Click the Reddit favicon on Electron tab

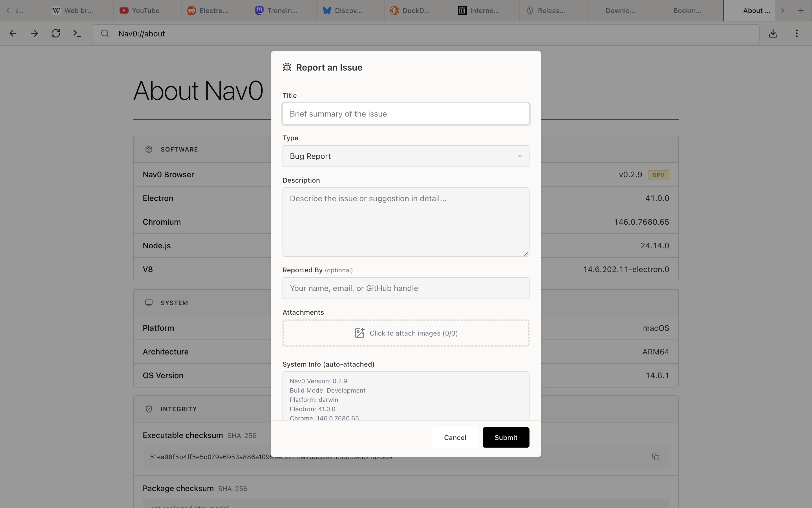click(192, 10)
